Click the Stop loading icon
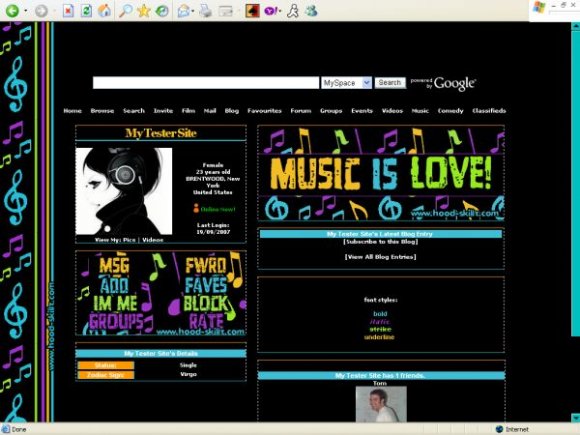This screenshot has width=580, height=435. (x=68, y=11)
